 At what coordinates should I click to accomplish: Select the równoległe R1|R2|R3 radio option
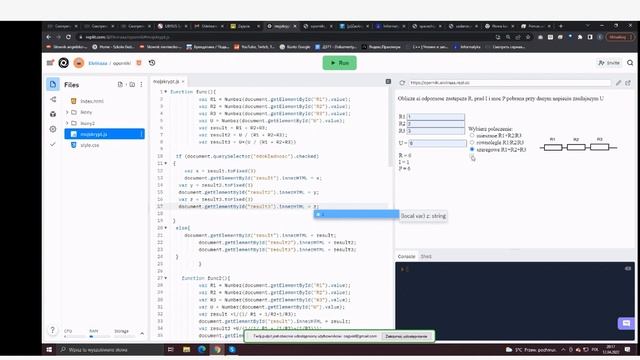(472, 142)
